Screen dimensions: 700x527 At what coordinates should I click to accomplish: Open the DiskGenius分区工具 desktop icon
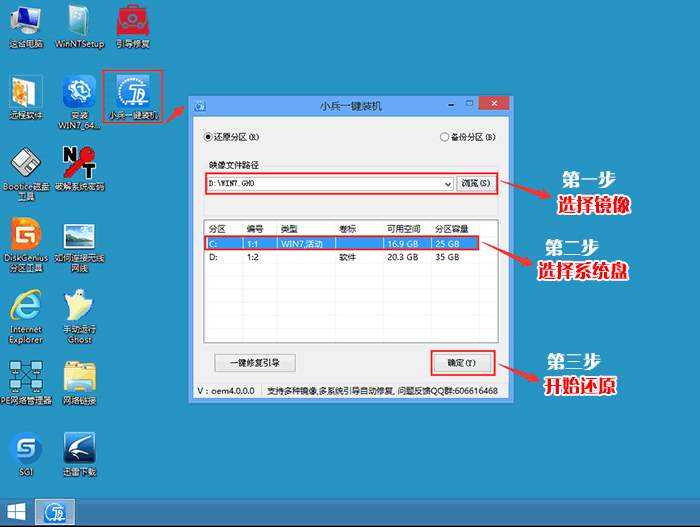[26, 245]
